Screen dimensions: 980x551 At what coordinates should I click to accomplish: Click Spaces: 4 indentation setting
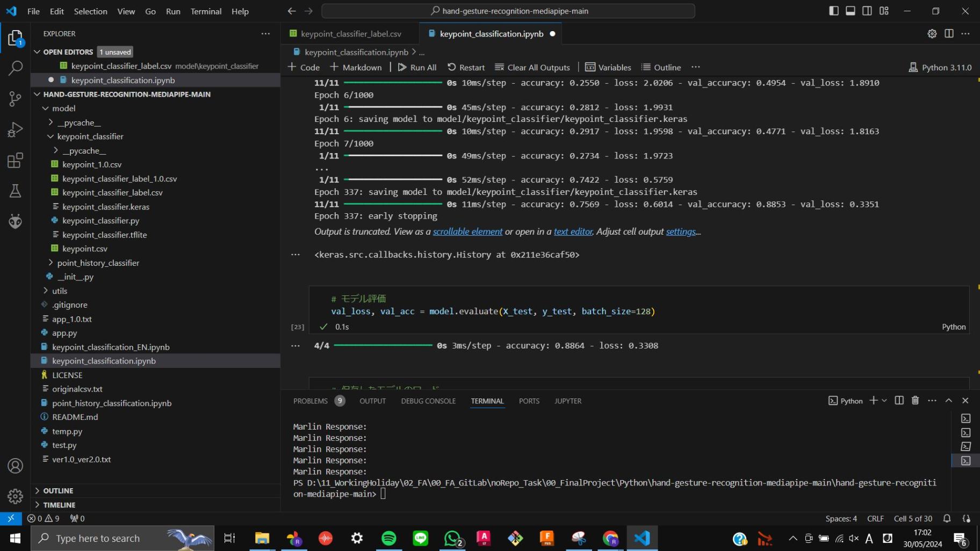pos(841,518)
